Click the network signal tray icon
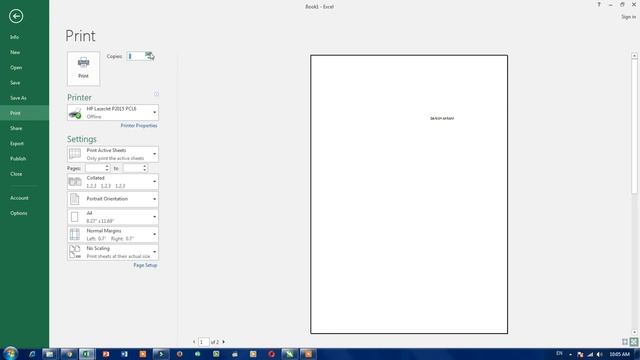Image resolution: width=640 pixels, height=360 pixels. coord(590,354)
